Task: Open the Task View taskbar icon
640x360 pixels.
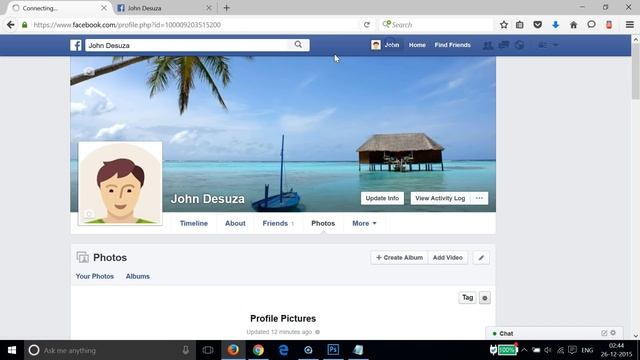Action: (208, 350)
